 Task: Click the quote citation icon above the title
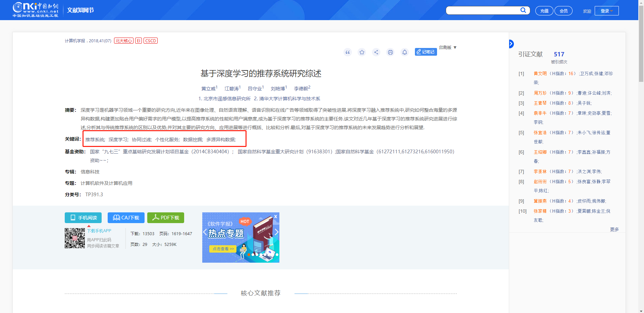coord(347,52)
